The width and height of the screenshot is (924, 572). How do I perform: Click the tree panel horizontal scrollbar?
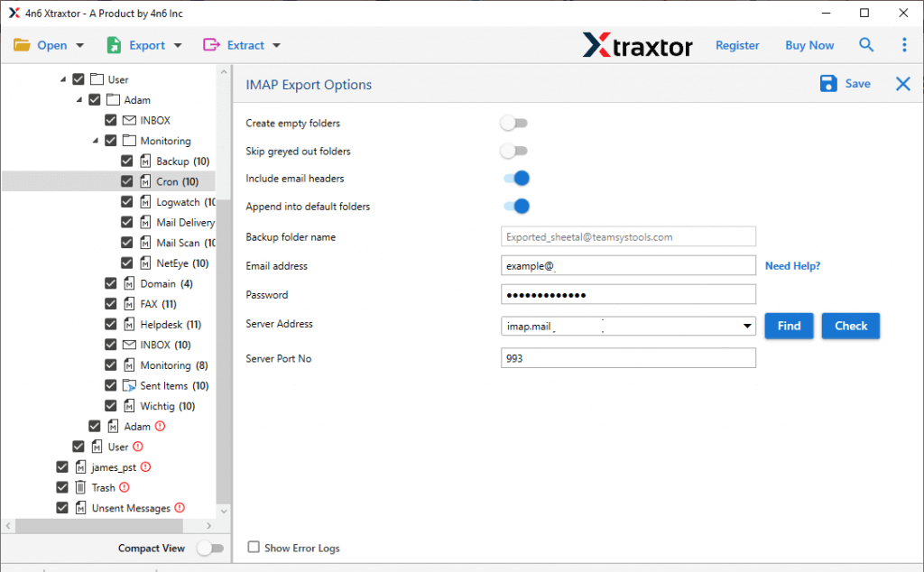[99, 525]
